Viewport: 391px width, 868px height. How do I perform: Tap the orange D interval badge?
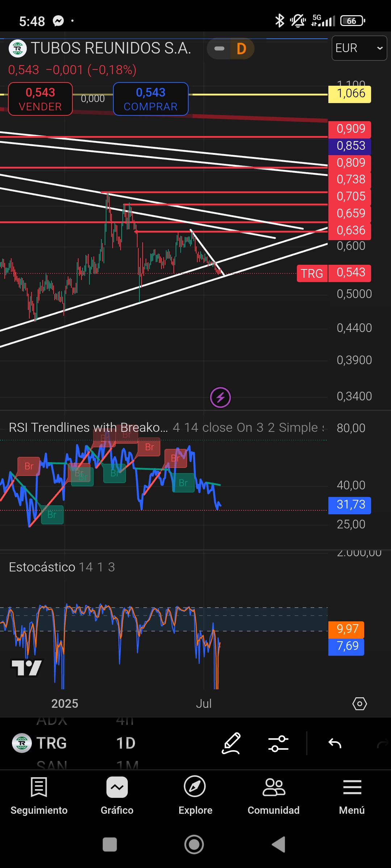[x=241, y=48]
